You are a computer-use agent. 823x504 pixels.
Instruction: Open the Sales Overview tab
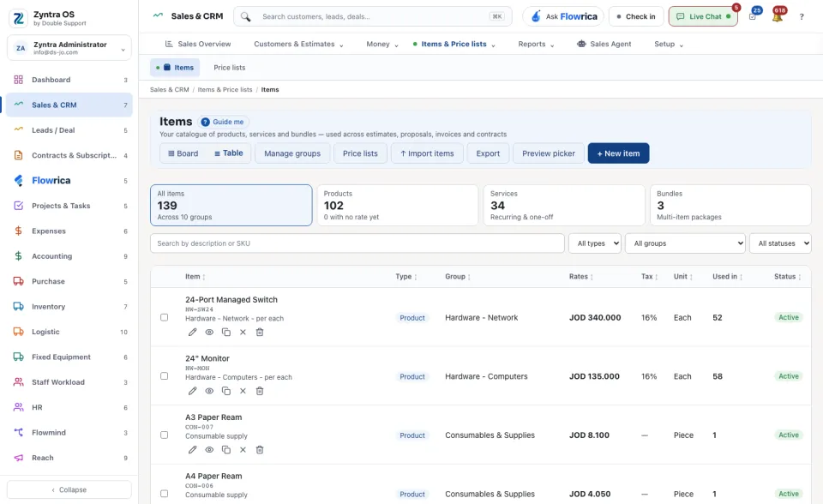[198, 44]
